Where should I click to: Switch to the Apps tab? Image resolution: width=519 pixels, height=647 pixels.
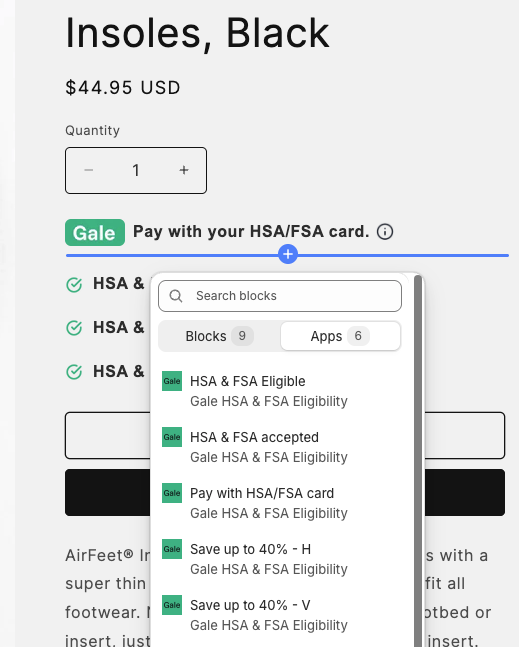coord(340,336)
